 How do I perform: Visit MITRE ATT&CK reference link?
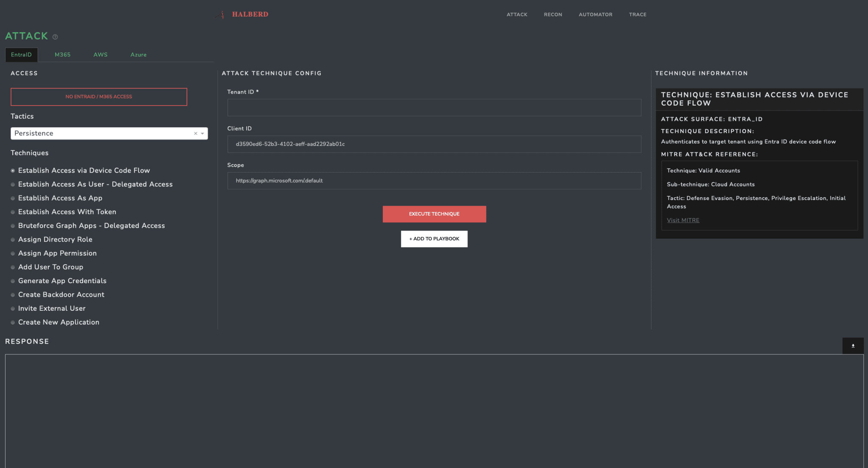tap(682, 220)
